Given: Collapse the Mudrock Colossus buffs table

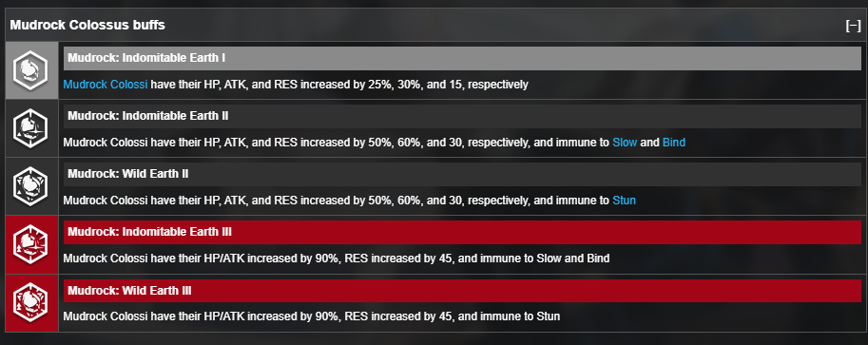Looking at the screenshot, I should pyautogui.click(x=853, y=26).
